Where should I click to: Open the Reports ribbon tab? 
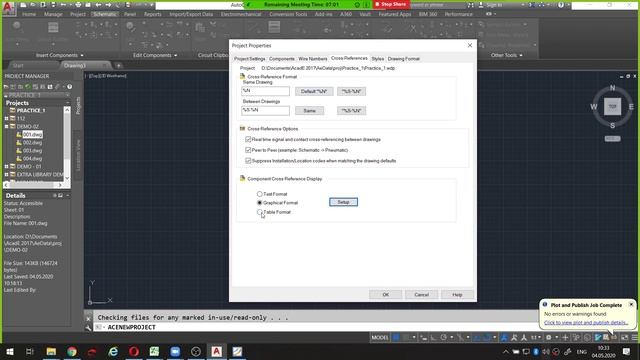(x=152, y=14)
